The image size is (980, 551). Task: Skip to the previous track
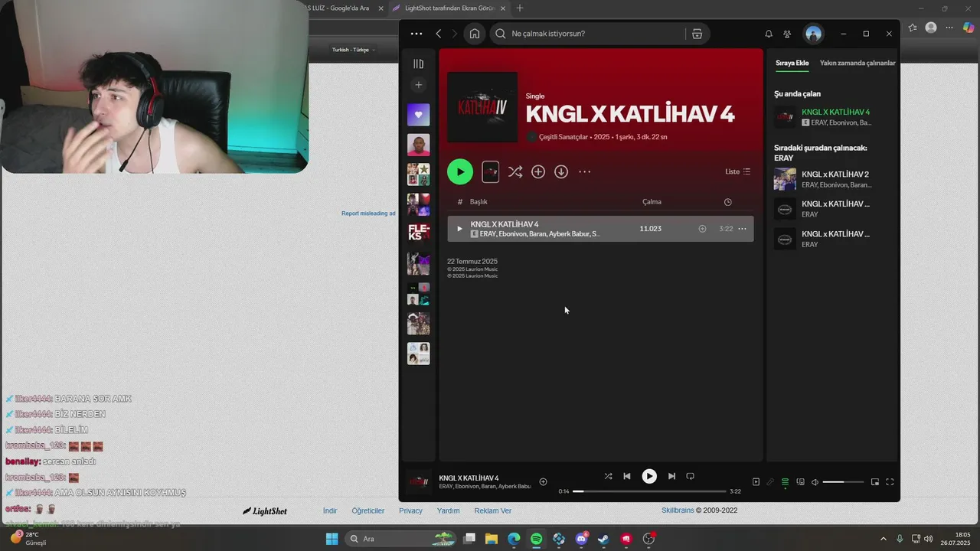point(627,476)
